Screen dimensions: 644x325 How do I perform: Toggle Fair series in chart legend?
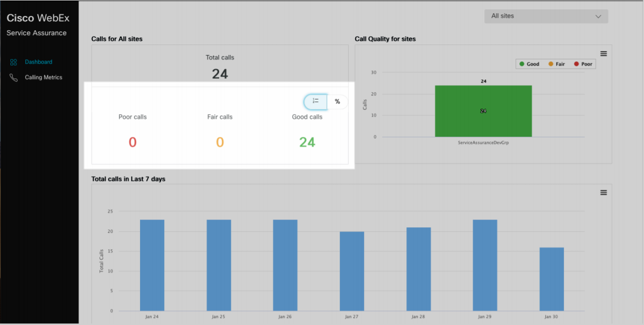click(556, 64)
